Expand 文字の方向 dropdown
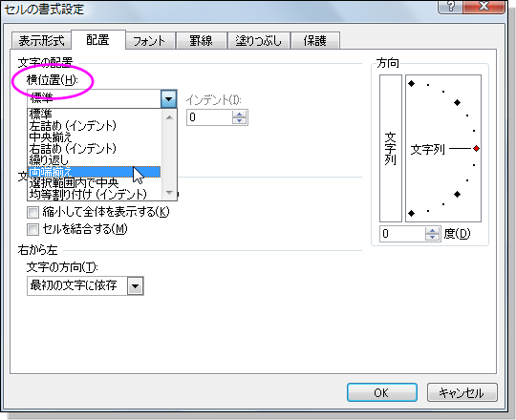 (x=135, y=286)
